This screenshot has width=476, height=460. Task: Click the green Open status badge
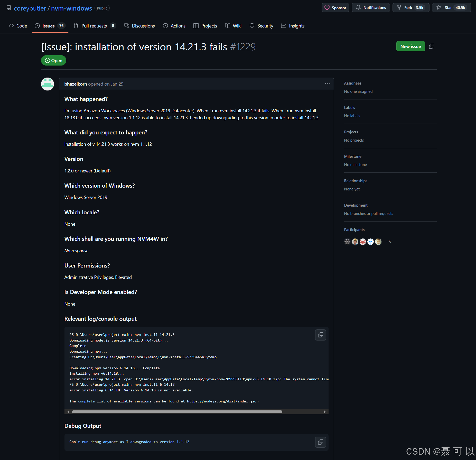pyautogui.click(x=54, y=61)
